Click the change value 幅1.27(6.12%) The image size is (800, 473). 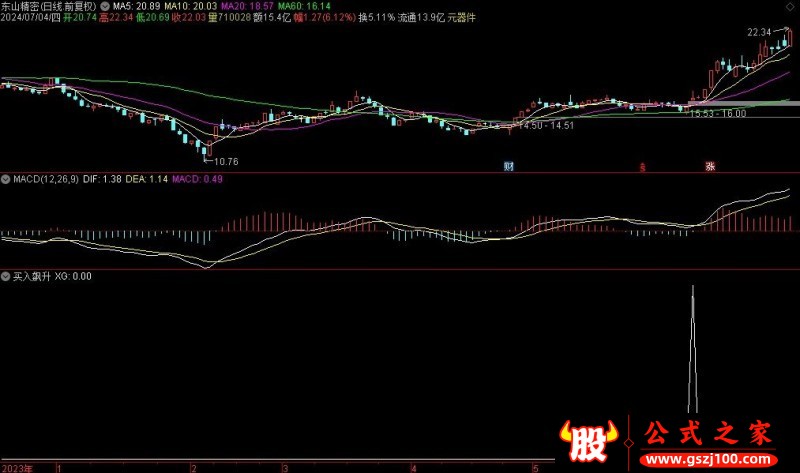pyautogui.click(x=324, y=17)
